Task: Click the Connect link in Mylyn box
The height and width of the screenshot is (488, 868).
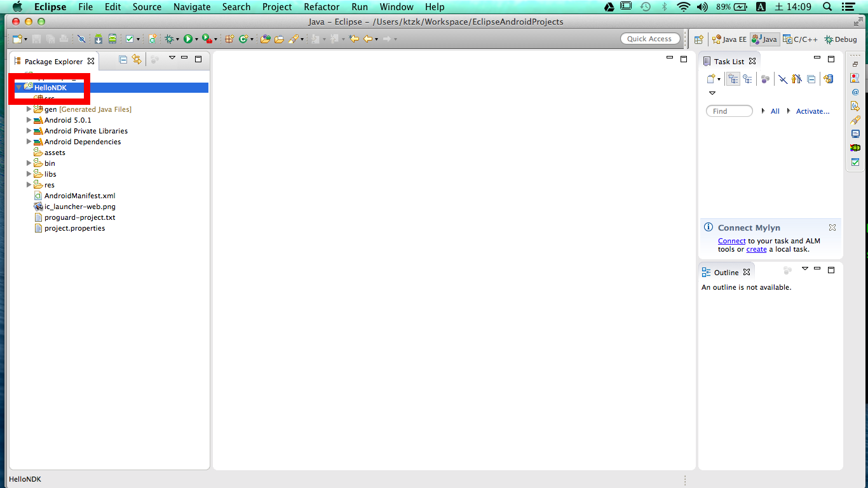Action: pos(731,241)
